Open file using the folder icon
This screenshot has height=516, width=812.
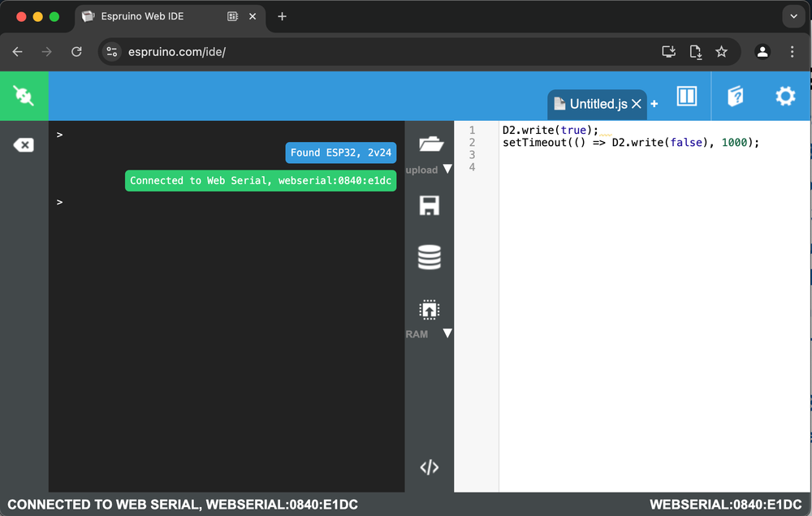click(x=430, y=145)
